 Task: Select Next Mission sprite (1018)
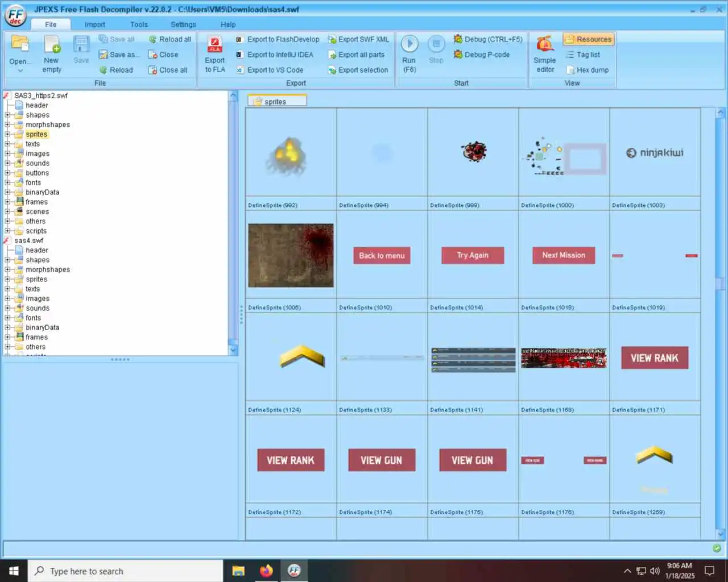564,255
